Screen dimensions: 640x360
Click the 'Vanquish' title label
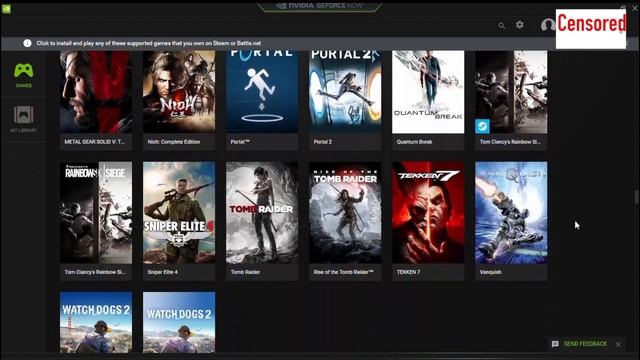pyautogui.click(x=490, y=272)
